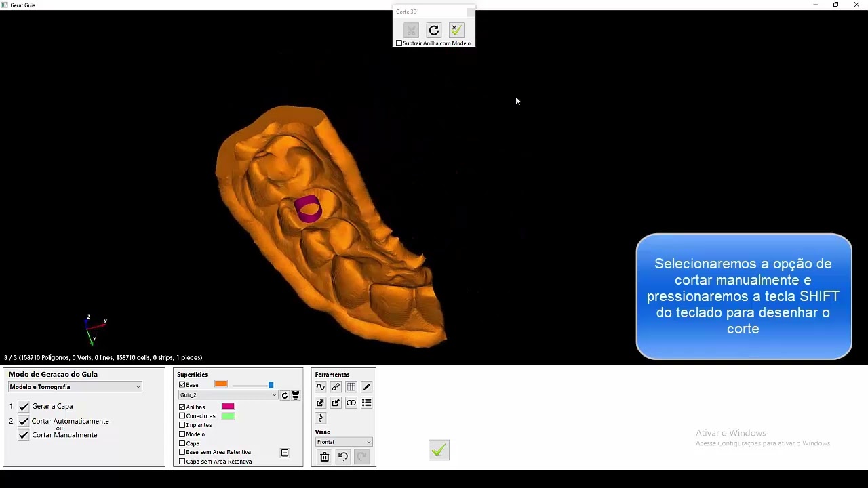This screenshot has height=488, width=868.
Task: Toggle the Cortar Manualmente checkmark
Action: click(24, 435)
